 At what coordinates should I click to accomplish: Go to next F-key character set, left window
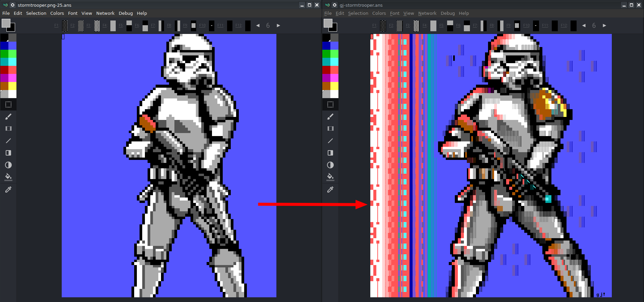tap(278, 26)
